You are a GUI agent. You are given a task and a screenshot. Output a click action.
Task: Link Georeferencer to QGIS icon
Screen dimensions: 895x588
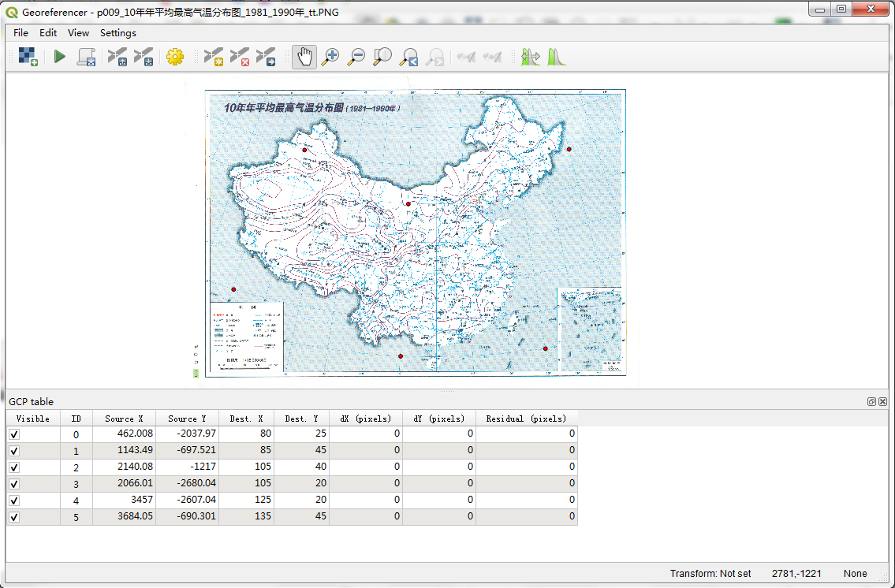[x=466, y=57]
